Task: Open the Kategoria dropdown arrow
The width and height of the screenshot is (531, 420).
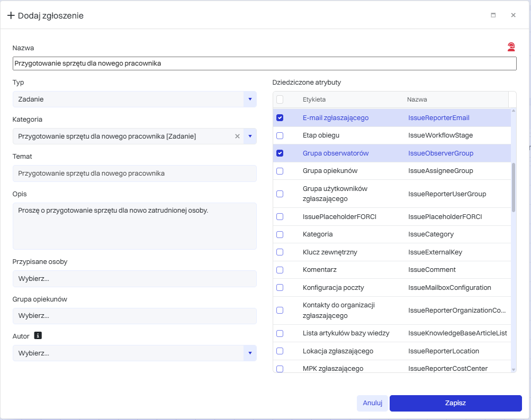Action: (x=250, y=136)
